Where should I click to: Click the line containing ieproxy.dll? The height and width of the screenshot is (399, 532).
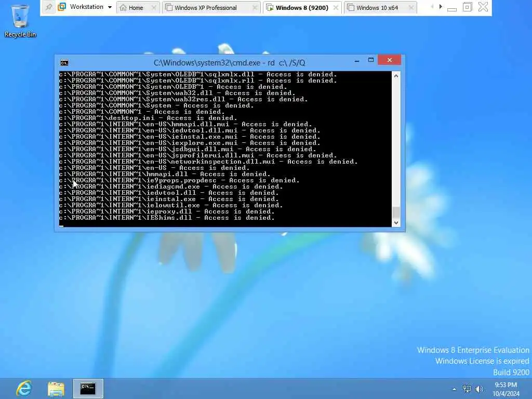167,211
